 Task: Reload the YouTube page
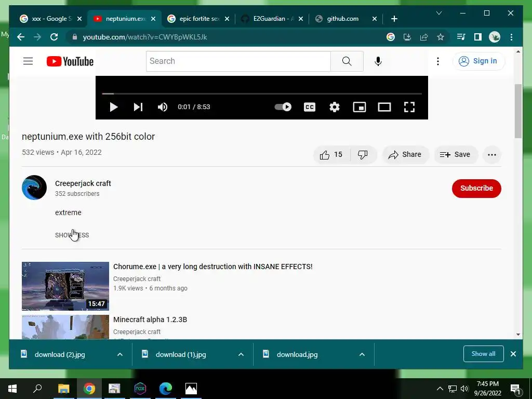54,37
